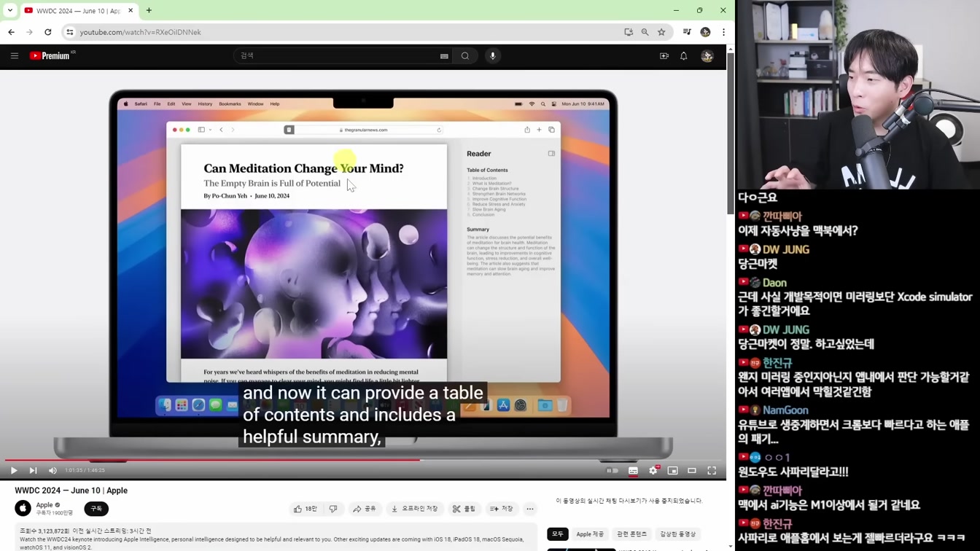This screenshot has height=551, width=980.
Task: Expand the video description text box
Action: 276,538
